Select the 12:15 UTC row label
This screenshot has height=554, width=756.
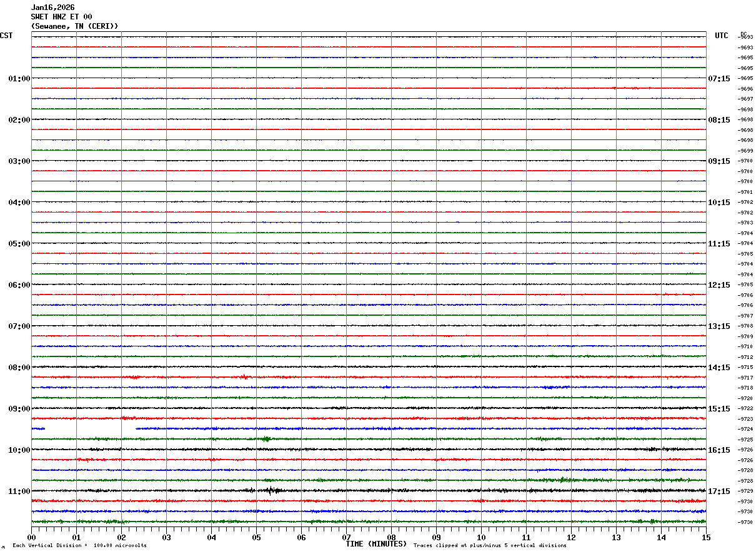(x=719, y=285)
